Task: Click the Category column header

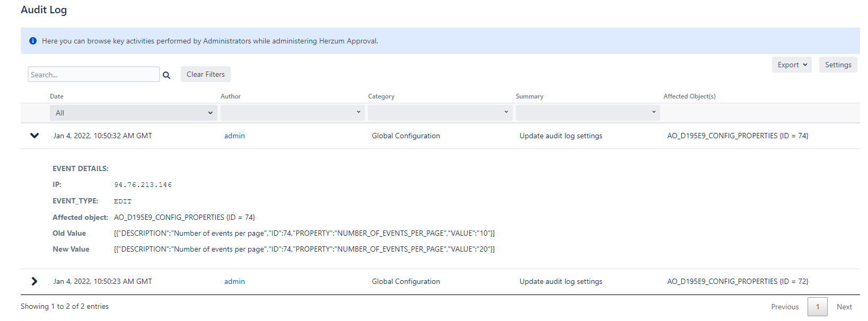Action: 381,96
